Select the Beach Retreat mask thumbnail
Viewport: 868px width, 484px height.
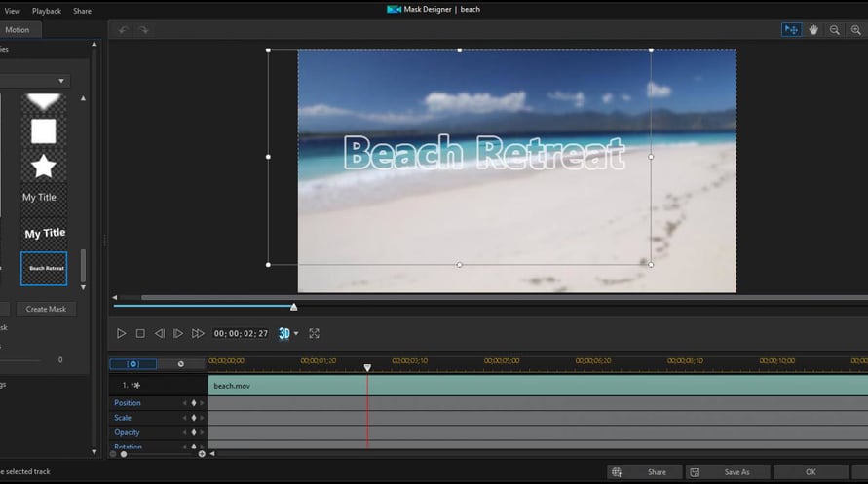(x=44, y=269)
